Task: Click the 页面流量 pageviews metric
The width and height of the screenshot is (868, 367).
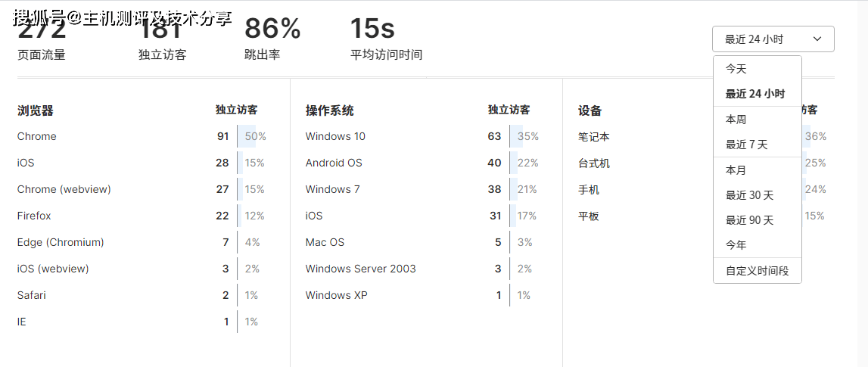Action: tap(42, 54)
